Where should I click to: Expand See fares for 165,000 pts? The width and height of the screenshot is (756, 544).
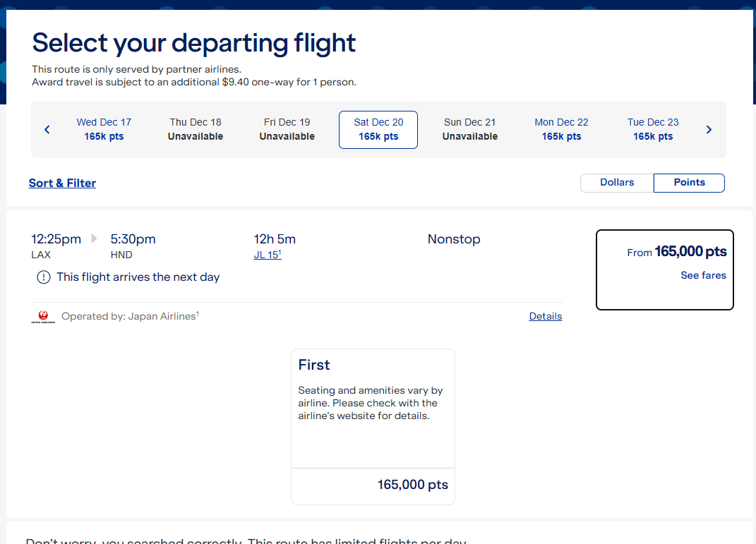[703, 275]
